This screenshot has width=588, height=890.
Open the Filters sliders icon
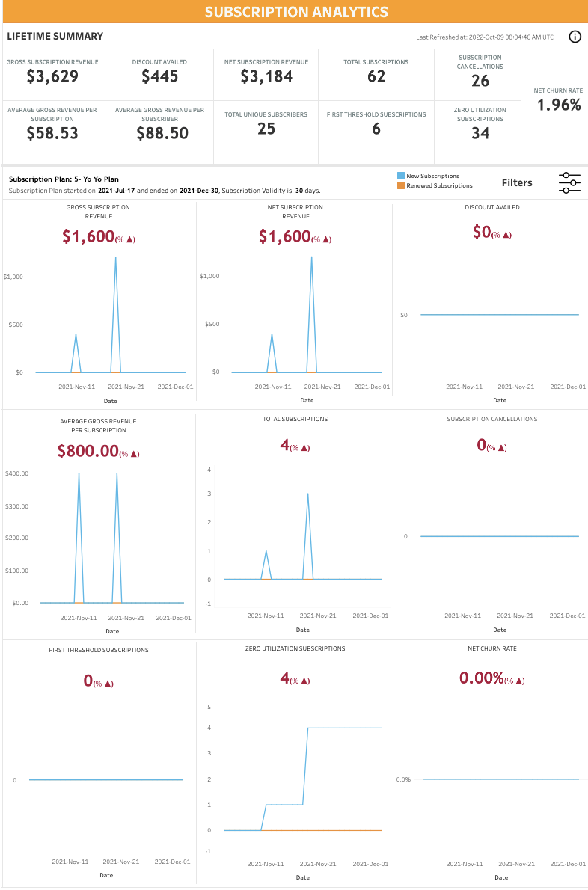click(569, 182)
